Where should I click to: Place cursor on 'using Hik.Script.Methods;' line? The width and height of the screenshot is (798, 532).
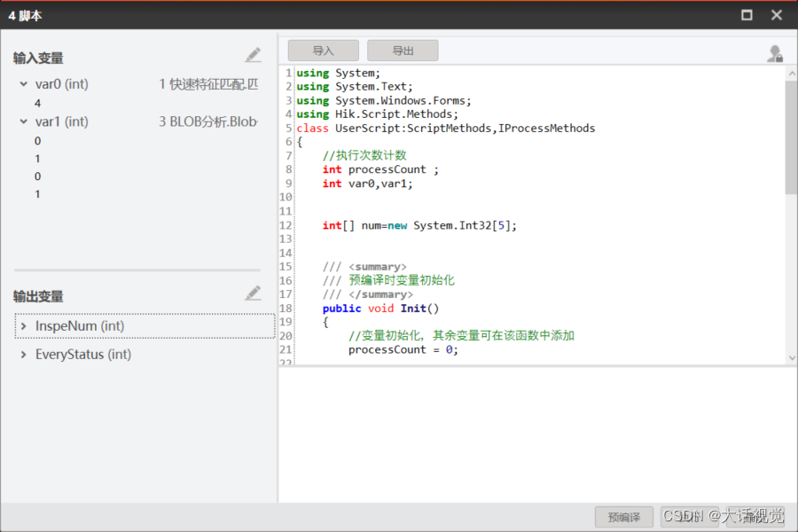point(377,114)
